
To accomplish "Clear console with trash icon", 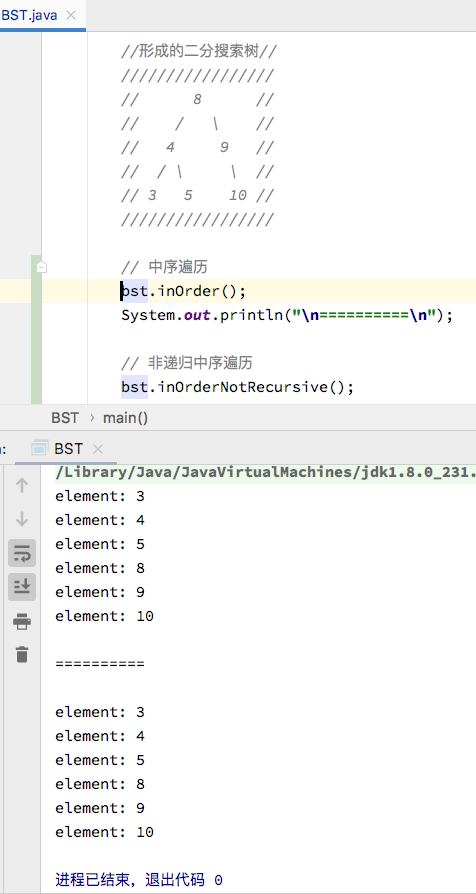I will point(22,655).
